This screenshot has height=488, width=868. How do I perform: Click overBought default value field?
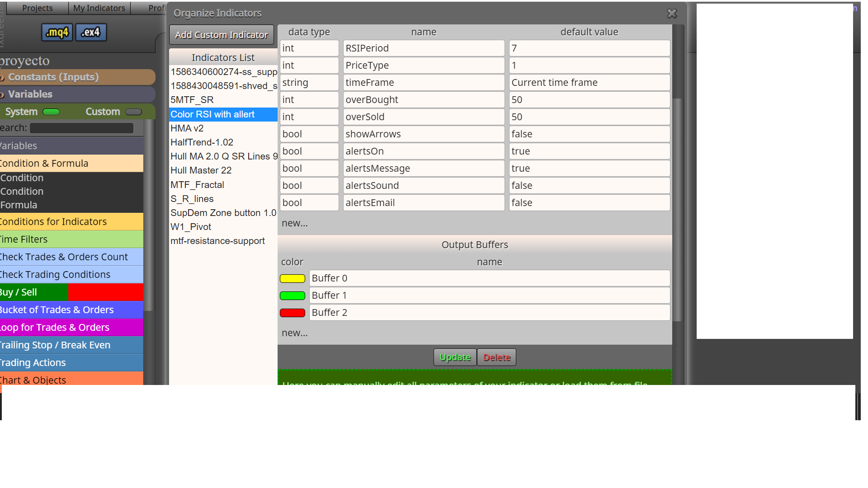point(590,100)
